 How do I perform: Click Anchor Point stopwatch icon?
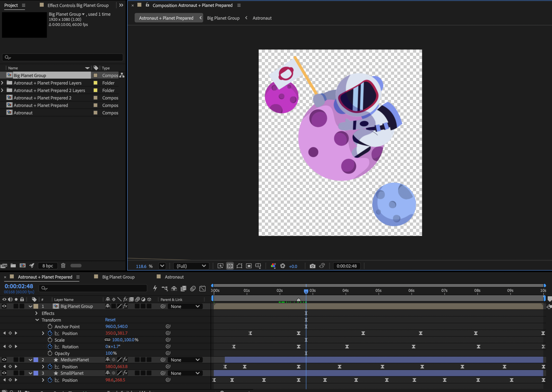(x=50, y=326)
